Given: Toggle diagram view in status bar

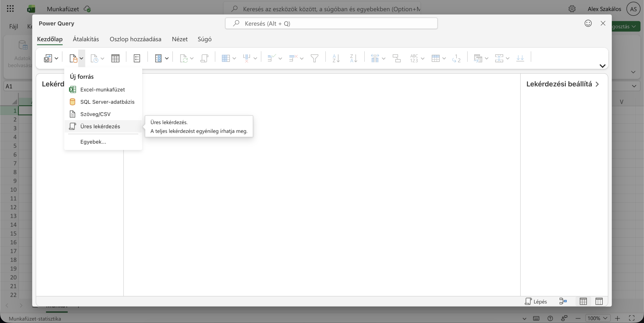Looking at the screenshot, I should [563, 301].
